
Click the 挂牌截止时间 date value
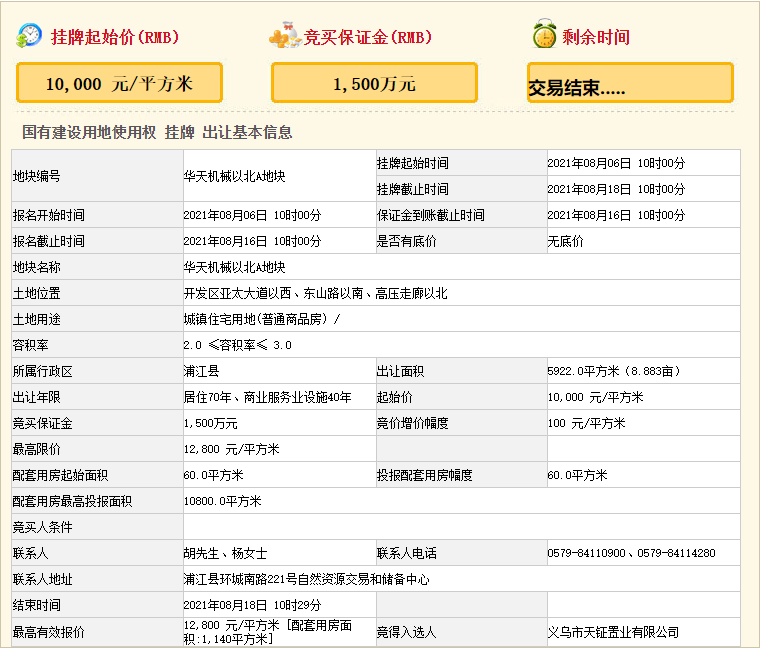click(616, 189)
